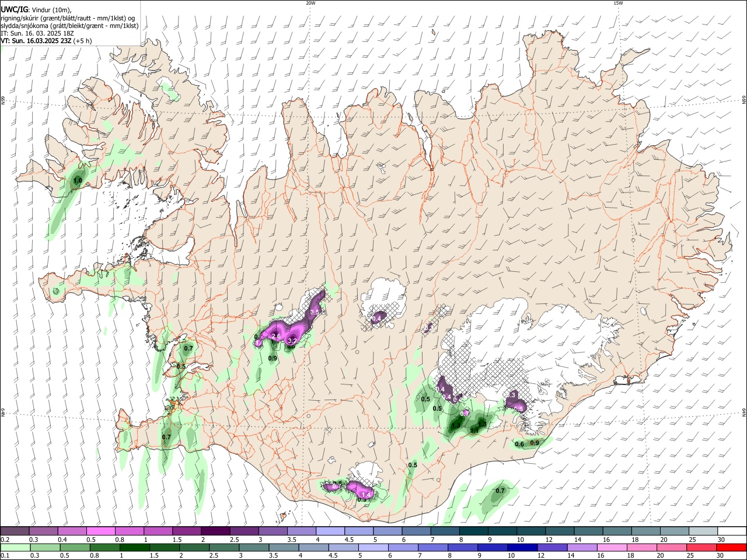Click the 1–1.5 swatch in upper legend row

click(158, 531)
